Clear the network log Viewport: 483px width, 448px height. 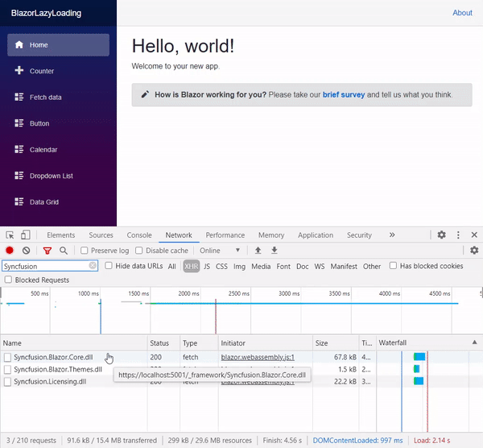27,251
